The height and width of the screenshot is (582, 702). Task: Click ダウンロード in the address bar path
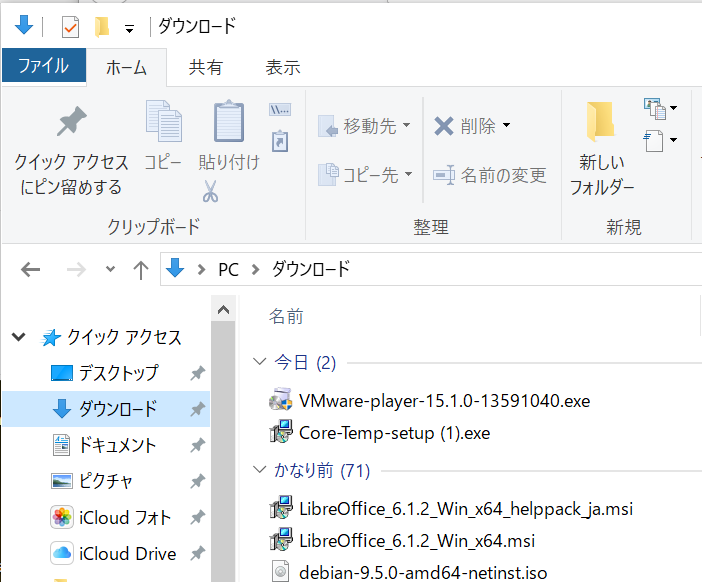point(311,270)
